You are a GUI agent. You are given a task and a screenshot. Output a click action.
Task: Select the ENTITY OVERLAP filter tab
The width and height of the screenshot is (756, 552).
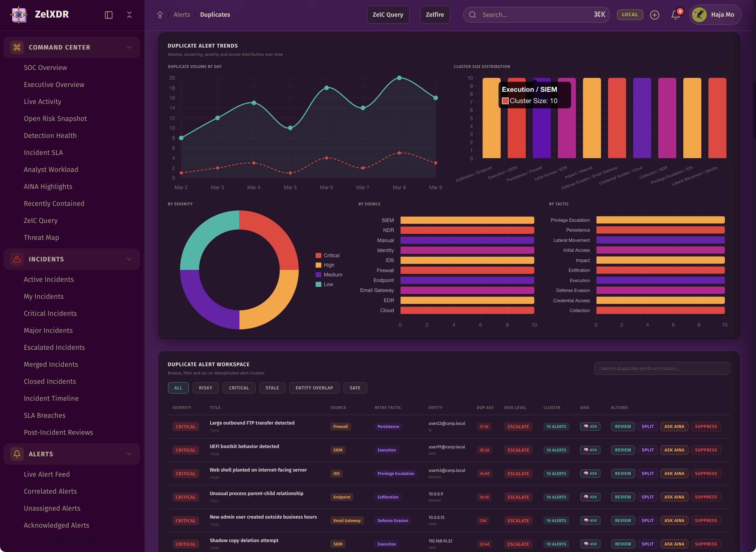(x=314, y=388)
